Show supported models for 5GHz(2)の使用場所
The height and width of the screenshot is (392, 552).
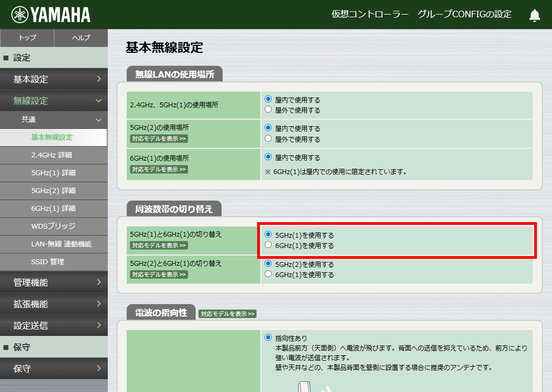pyautogui.click(x=159, y=139)
